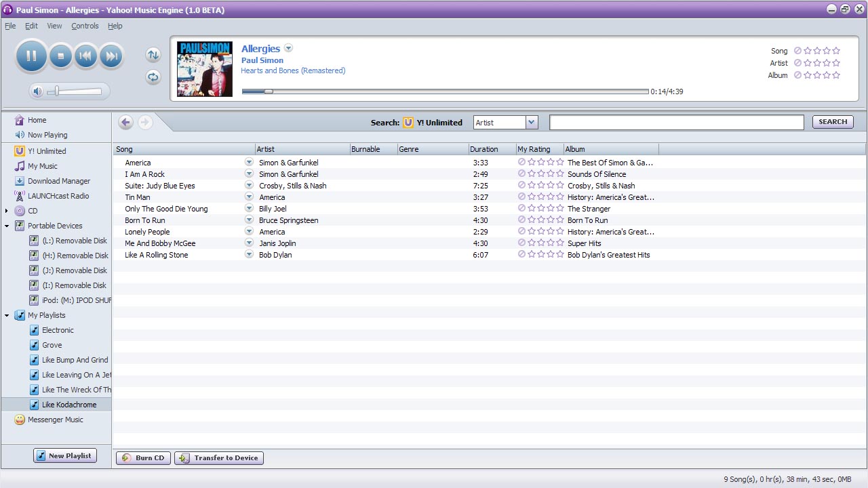Open LAUNCHcast Radio
The image size is (868, 488).
point(58,196)
